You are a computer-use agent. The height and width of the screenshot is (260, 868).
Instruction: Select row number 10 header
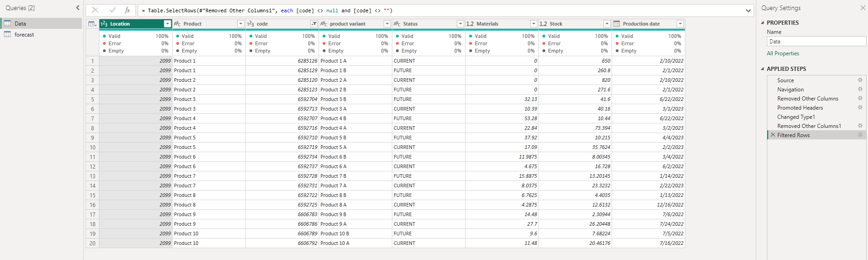92,147
